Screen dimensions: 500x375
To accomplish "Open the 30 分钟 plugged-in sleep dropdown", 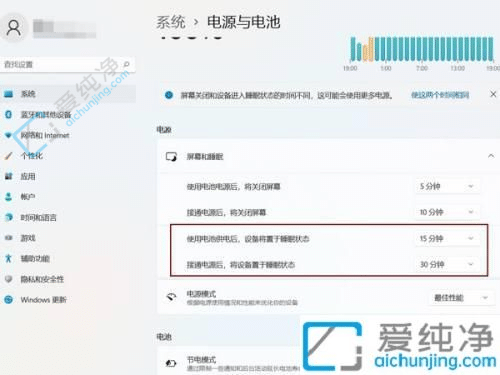I will point(447,264).
